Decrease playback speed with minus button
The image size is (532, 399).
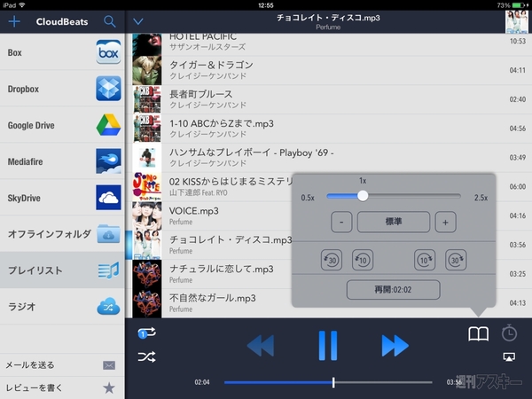(341, 222)
